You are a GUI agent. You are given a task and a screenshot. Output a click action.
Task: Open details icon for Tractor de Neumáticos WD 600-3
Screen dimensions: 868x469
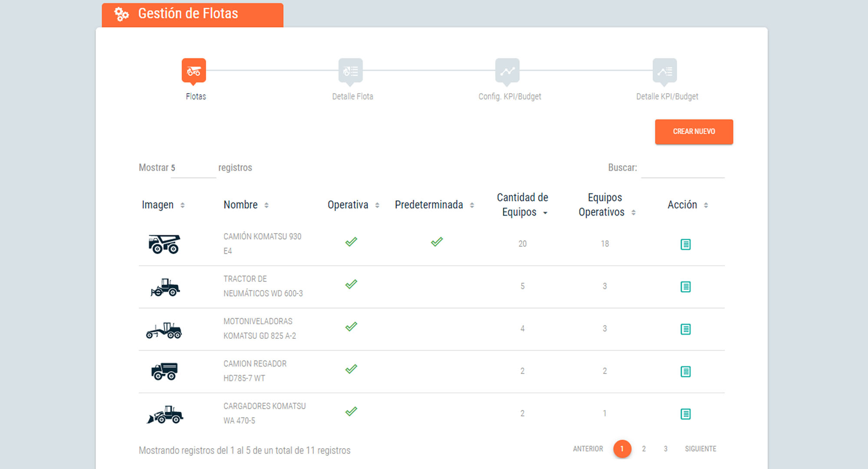coord(685,287)
